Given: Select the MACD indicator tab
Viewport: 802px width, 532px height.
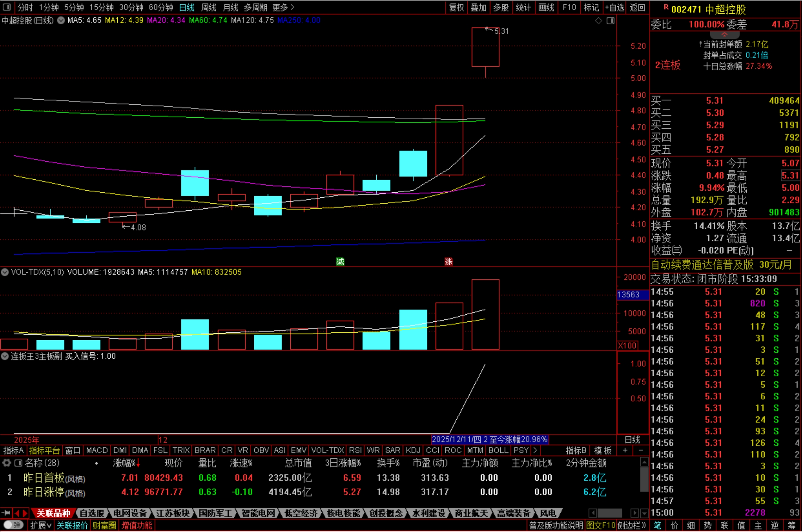Looking at the screenshot, I should click(x=97, y=450).
